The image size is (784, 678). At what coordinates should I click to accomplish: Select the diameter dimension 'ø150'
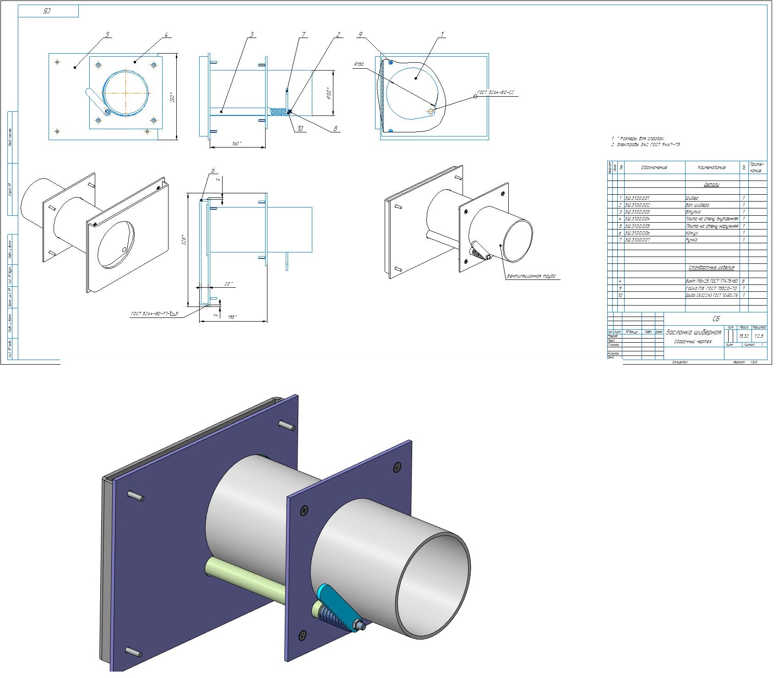tap(359, 65)
